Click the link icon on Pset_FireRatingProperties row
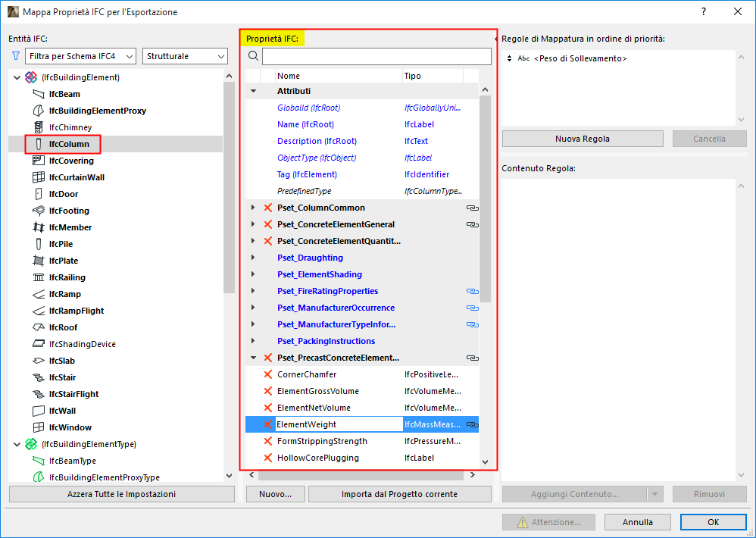Screen dimensions: 756x538 click(x=472, y=291)
